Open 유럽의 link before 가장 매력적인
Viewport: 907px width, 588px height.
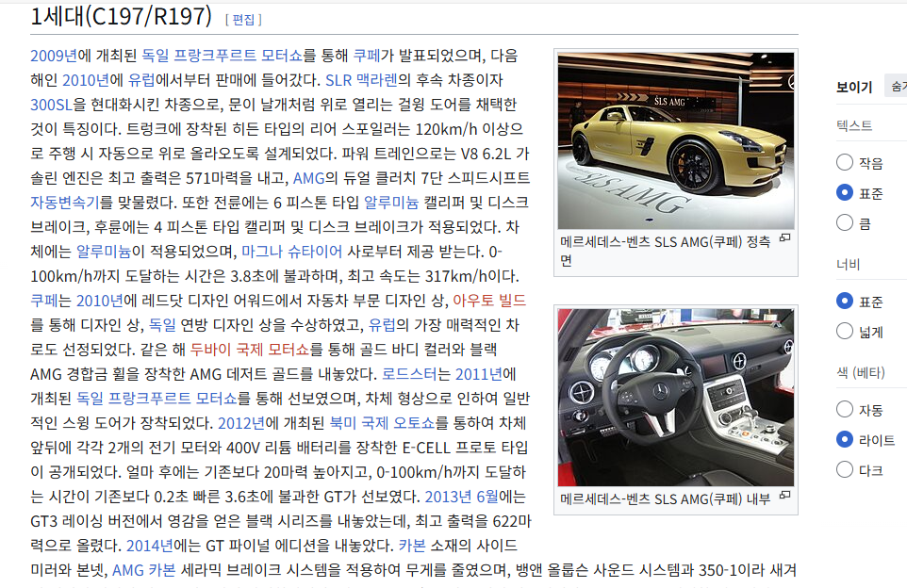[x=383, y=325]
